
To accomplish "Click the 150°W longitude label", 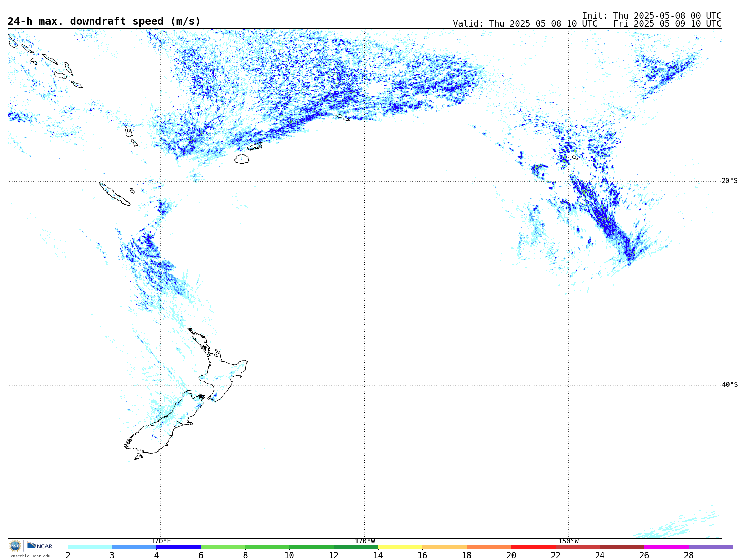I will (x=568, y=541).
